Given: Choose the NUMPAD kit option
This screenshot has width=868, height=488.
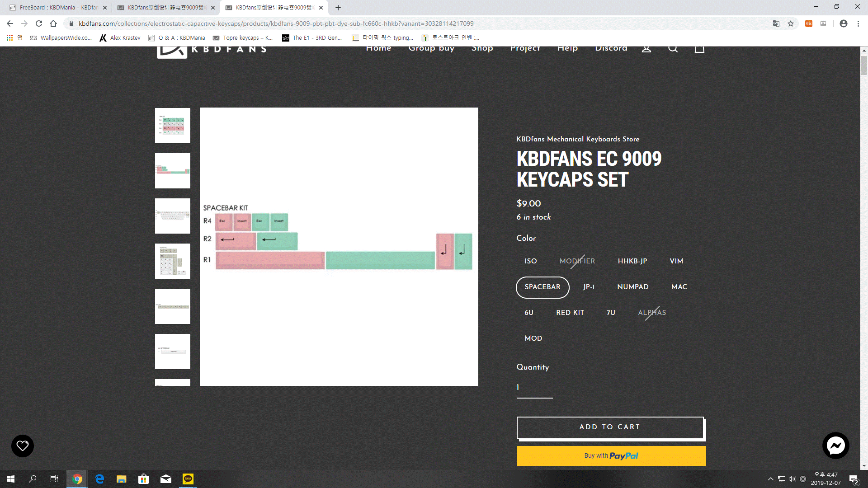Looking at the screenshot, I should click(633, 287).
